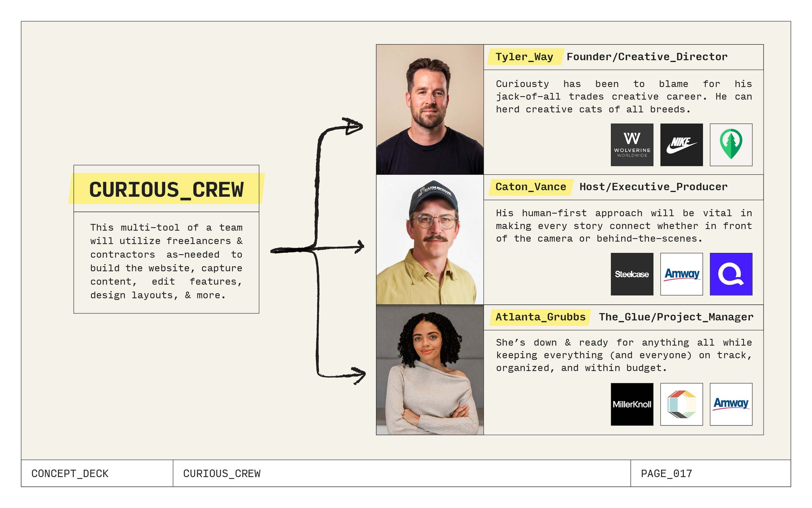This screenshot has width=812, height=508.
Task: Click the highlighted Caton_Vance name label
Action: pos(529,187)
